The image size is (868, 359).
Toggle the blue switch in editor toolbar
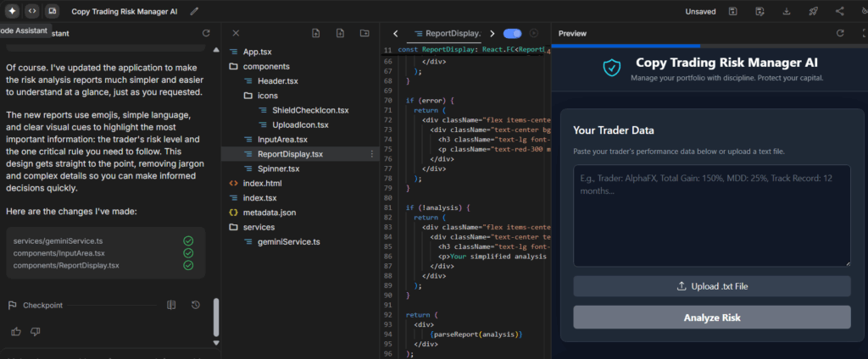pyautogui.click(x=513, y=34)
